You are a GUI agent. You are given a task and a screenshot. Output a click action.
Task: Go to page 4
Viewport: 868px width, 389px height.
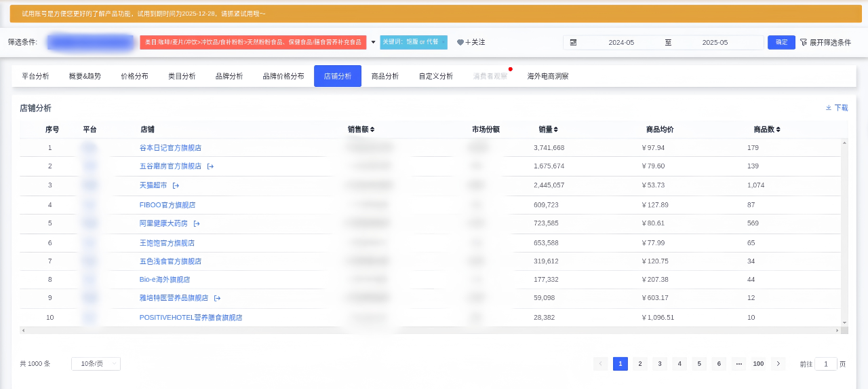coord(679,364)
